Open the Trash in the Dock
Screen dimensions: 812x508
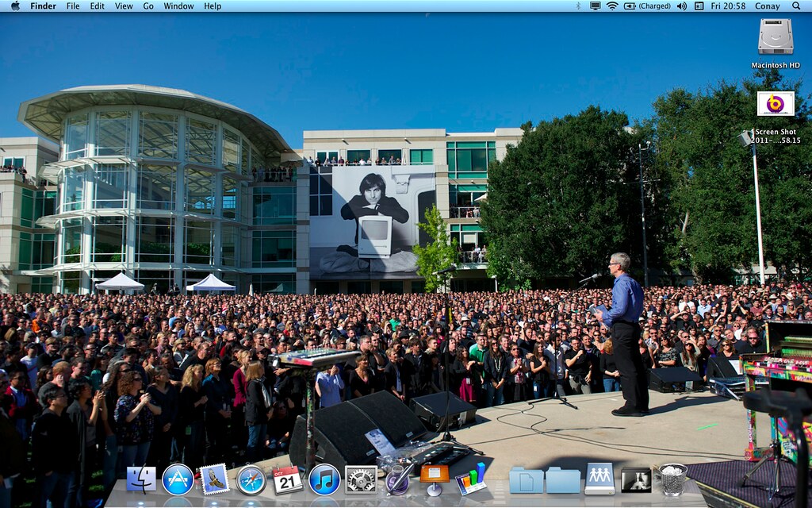(x=672, y=479)
